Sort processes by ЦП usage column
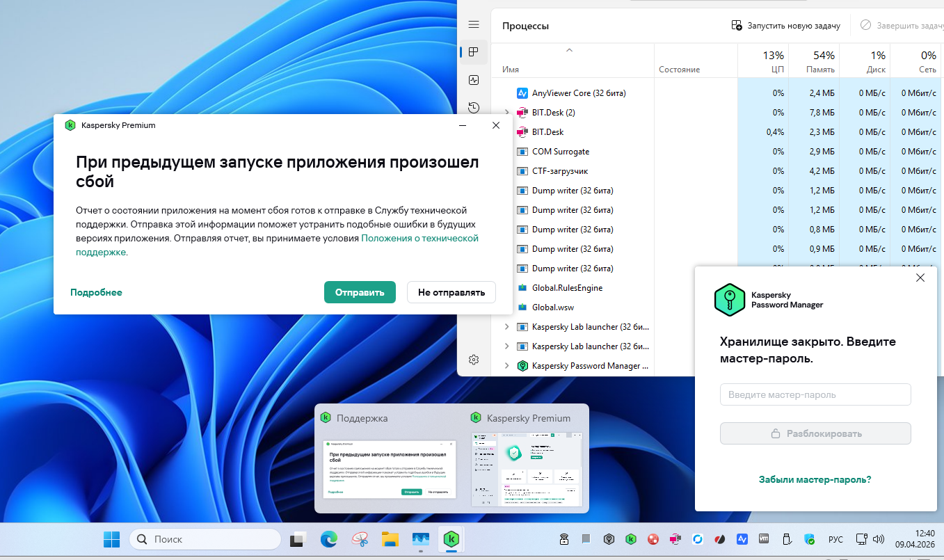Viewport: 944px width, 560px height. (x=778, y=70)
